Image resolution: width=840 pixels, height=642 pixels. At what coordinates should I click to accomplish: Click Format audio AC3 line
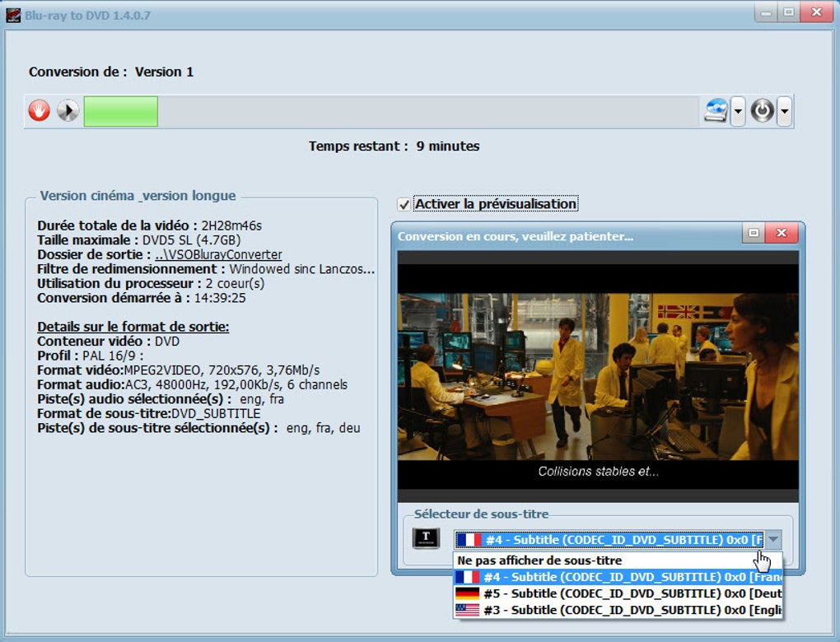[x=193, y=385]
